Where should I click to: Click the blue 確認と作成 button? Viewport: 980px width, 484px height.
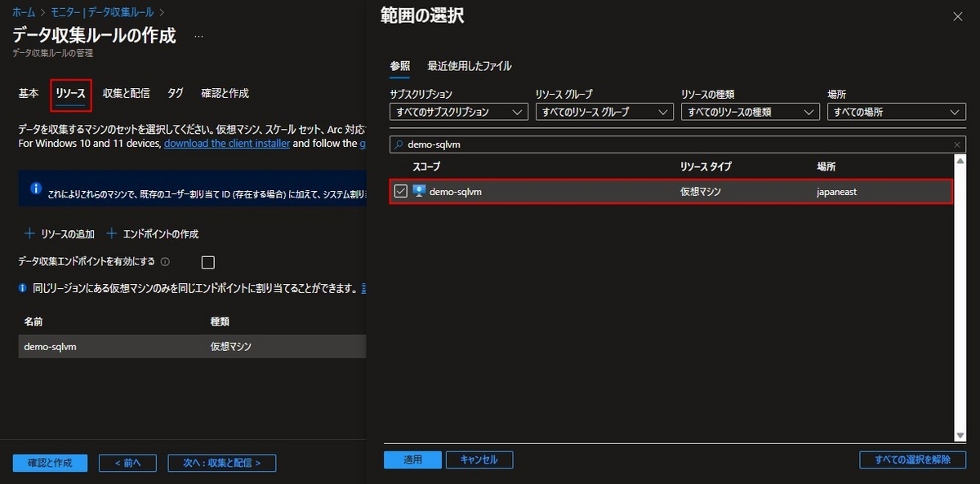click(x=50, y=463)
